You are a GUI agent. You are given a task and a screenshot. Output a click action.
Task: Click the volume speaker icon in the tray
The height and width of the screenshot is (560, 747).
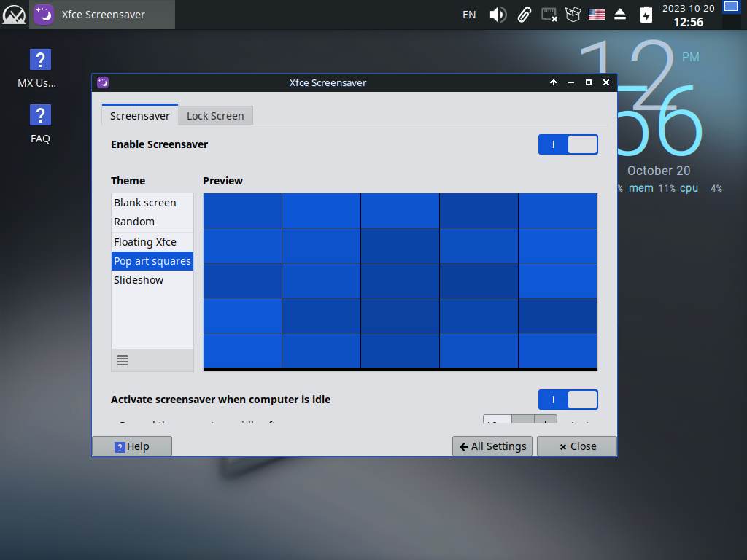tap(498, 15)
